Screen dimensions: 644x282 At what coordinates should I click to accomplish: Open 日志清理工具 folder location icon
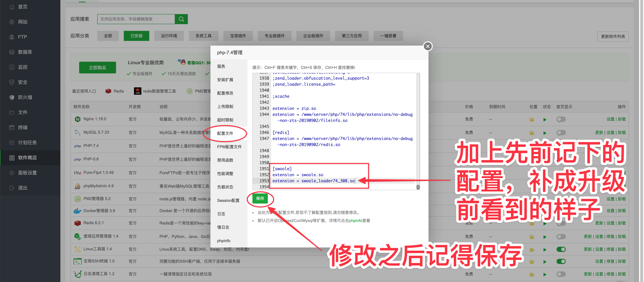tap(532, 274)
